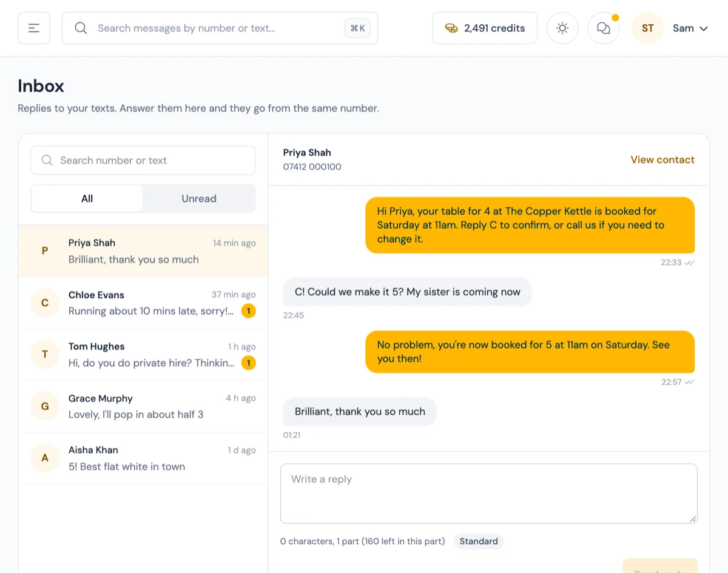Click the 'C! Could we make it 5?' message
This screenshot has height=573, width=728.
coord(408,292)
